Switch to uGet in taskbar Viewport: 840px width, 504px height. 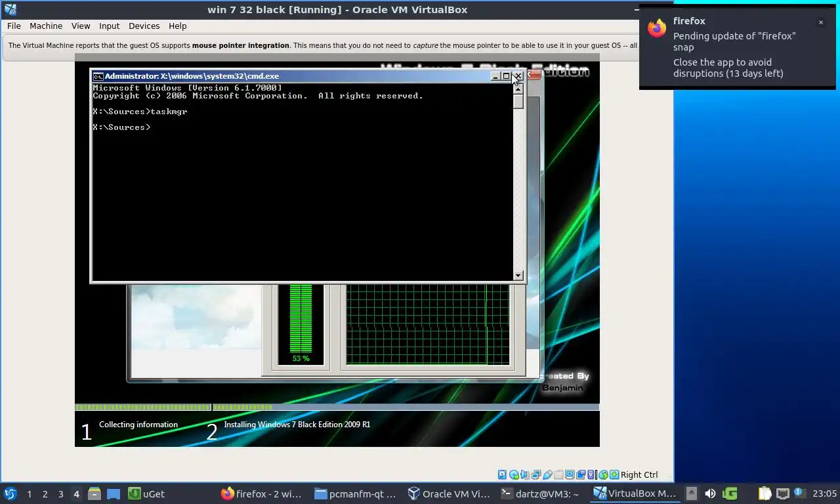[x=146, y=493]
